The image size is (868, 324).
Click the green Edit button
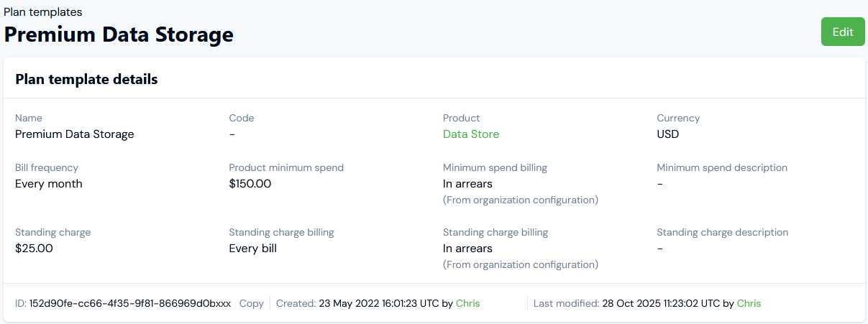coord(843,32)
